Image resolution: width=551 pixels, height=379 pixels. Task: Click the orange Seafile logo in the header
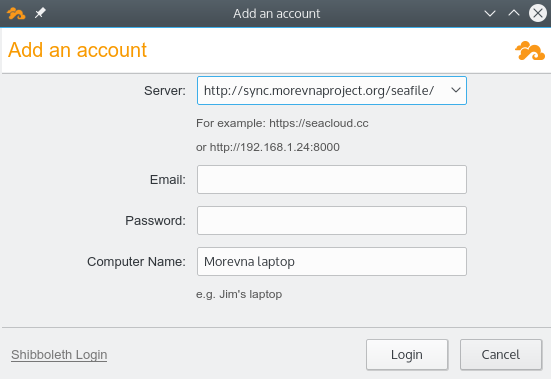(530, 51)
